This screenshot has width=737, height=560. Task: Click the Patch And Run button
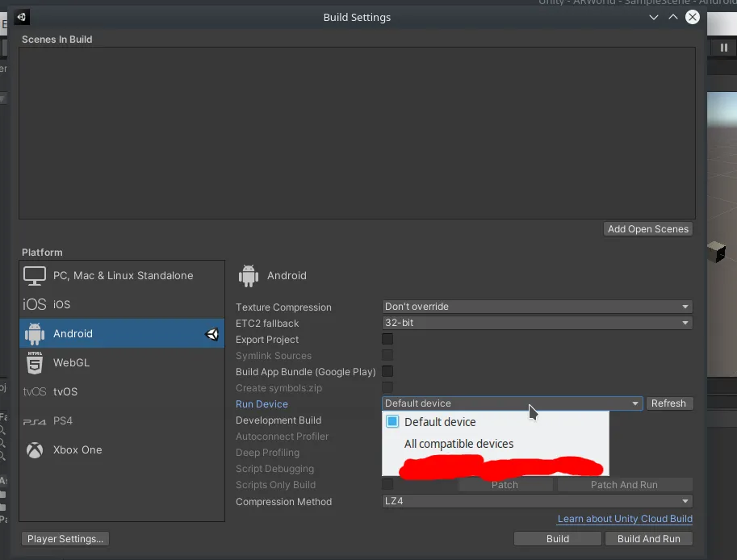click(624, 485)
